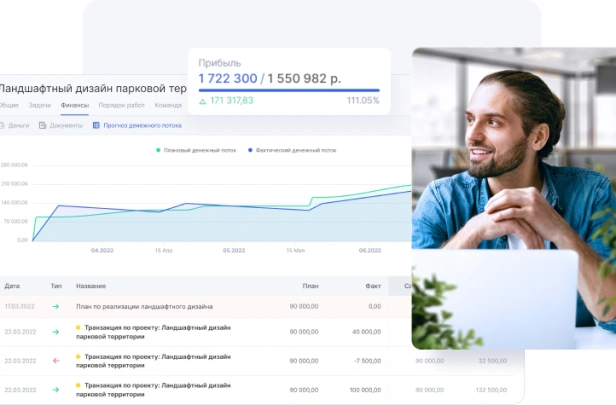Sort table by the План column header

click(x=310, y=286)
